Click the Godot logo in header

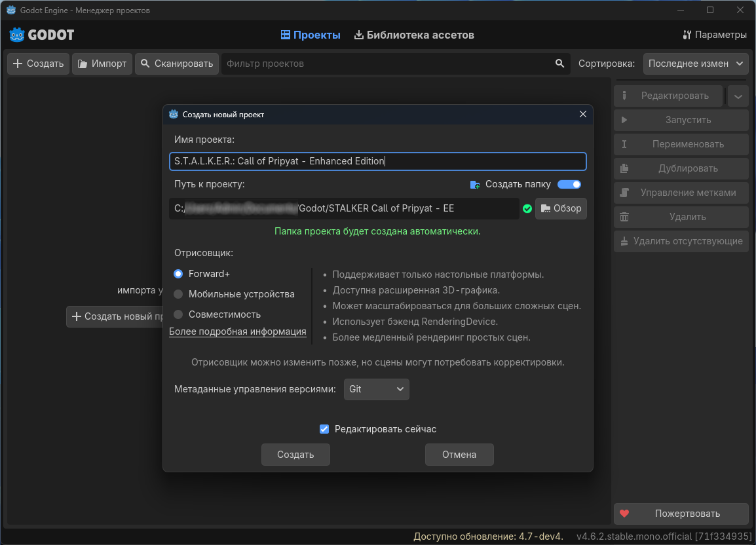[41, 35]
